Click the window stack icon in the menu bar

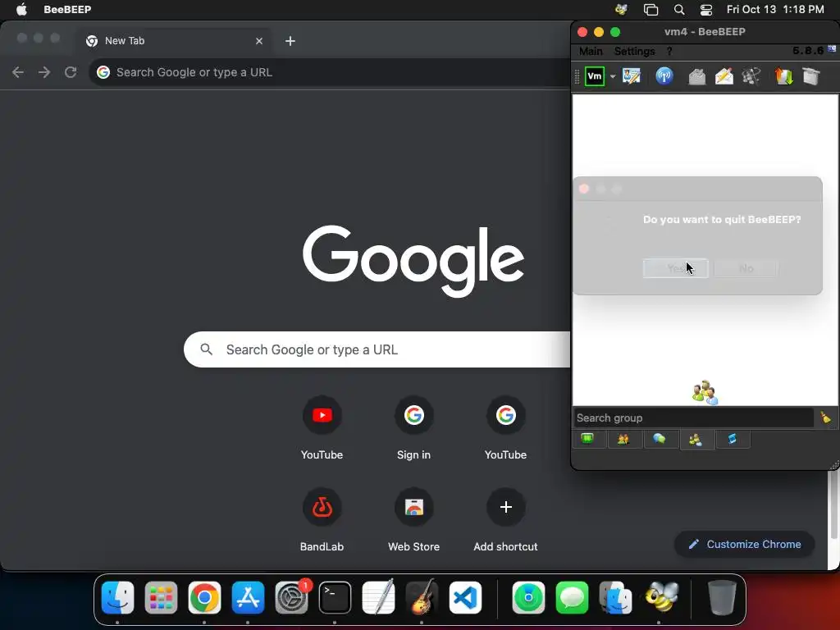651,10
